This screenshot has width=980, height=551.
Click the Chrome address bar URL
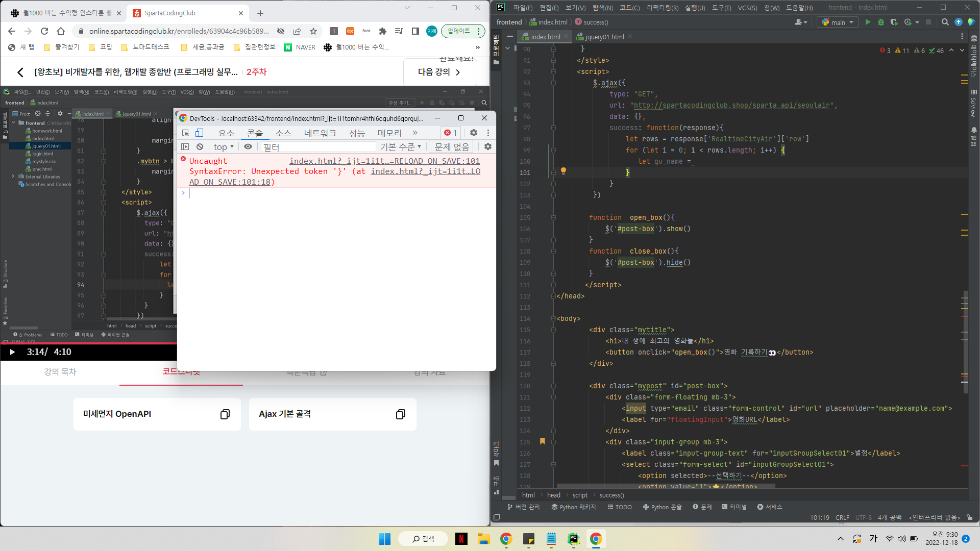point(179,31)
